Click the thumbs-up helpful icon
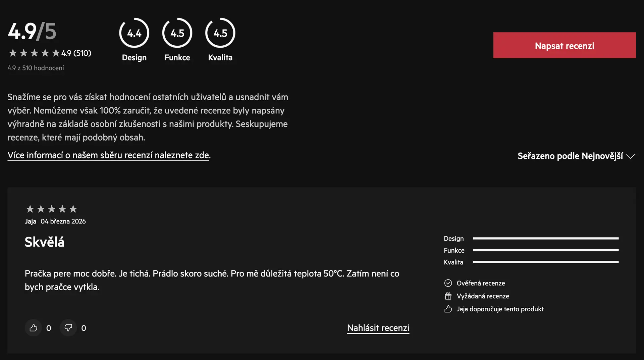Screen dimensions: 644x360 click(x=33, y=328)
